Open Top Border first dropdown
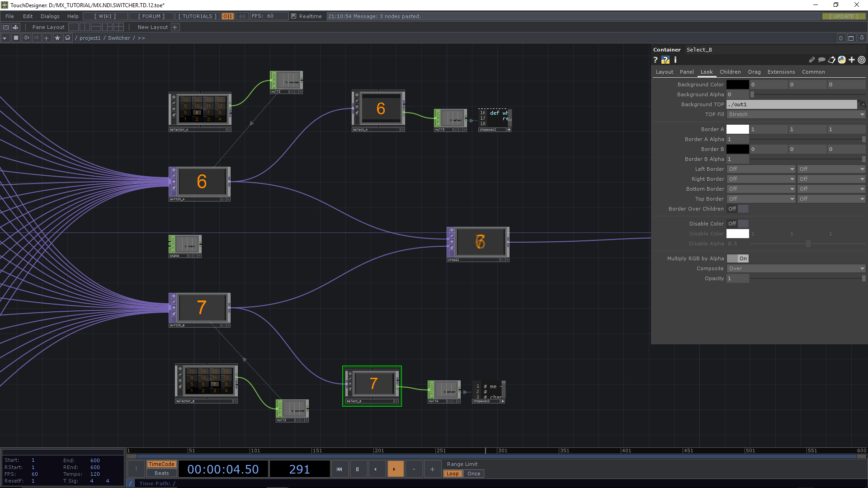Image resolution: width=868 pixels, height=488 pixels. [761, 199]
